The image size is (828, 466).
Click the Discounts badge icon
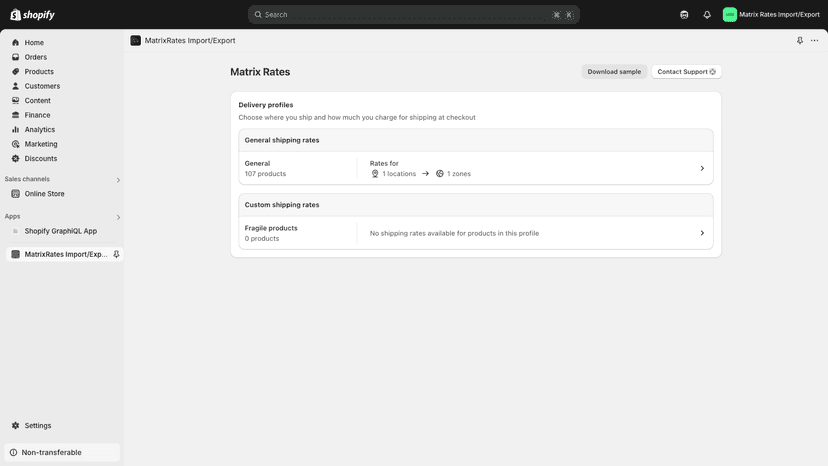coord(15,159)
